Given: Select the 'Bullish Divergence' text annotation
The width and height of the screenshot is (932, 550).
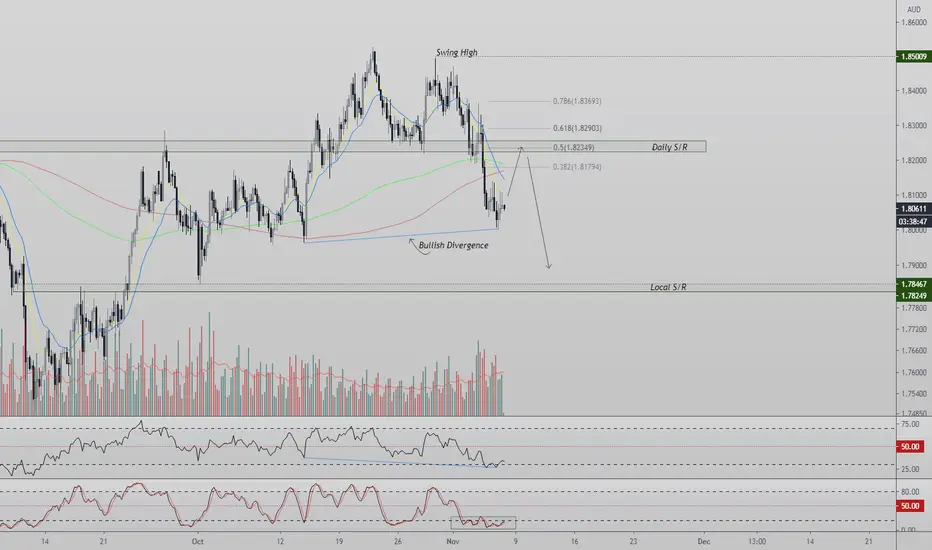Looking at the screenshot, I should (454, 245).
